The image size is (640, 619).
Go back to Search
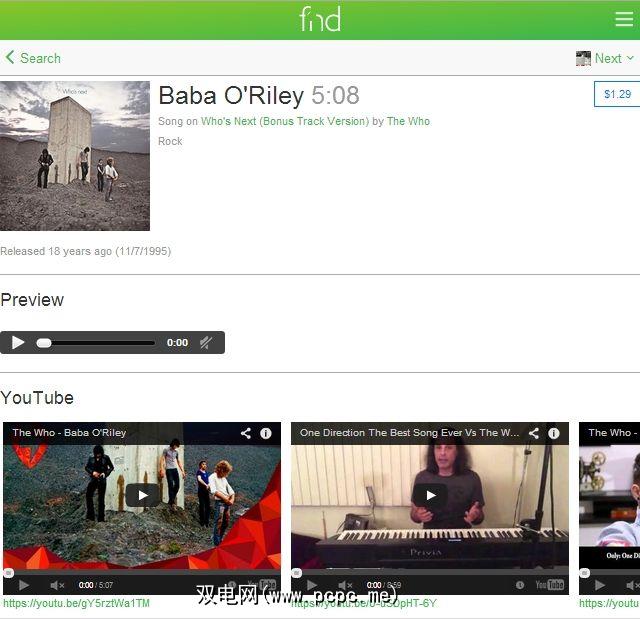tap(40, 58)
